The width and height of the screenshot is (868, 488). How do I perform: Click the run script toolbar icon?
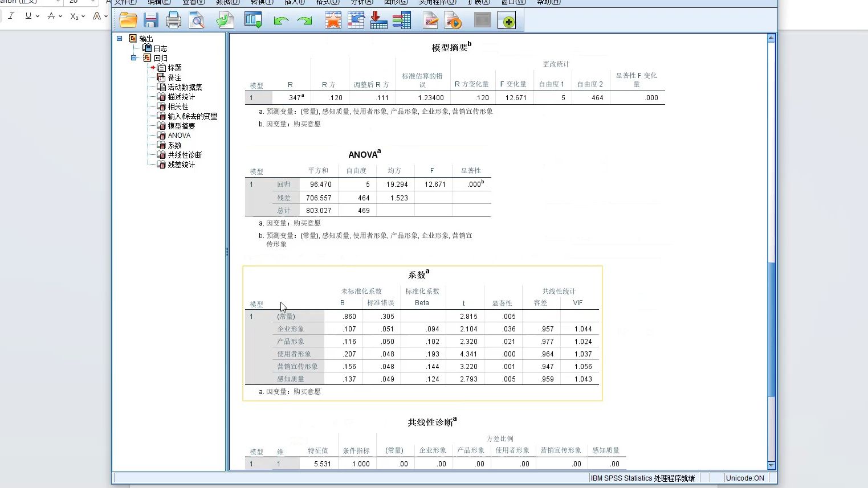[x=453, y=20]
